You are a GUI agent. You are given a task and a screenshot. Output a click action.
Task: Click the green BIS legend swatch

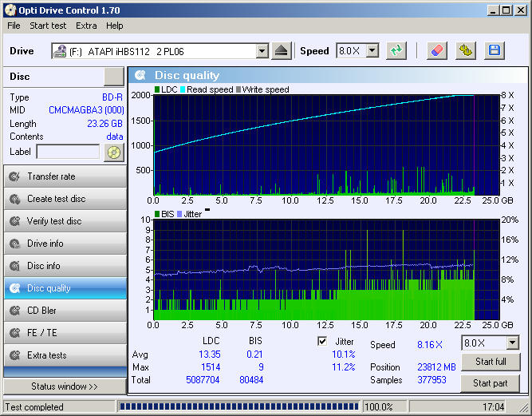(157, 214)
